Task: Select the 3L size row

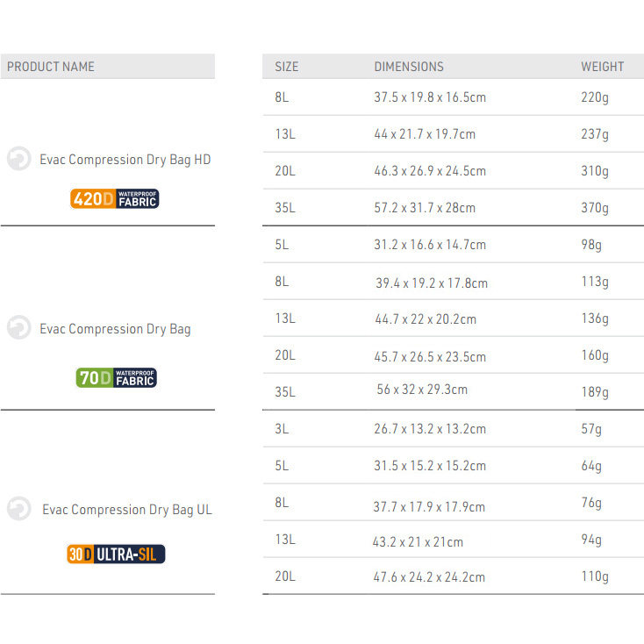Action: (282, 429)
